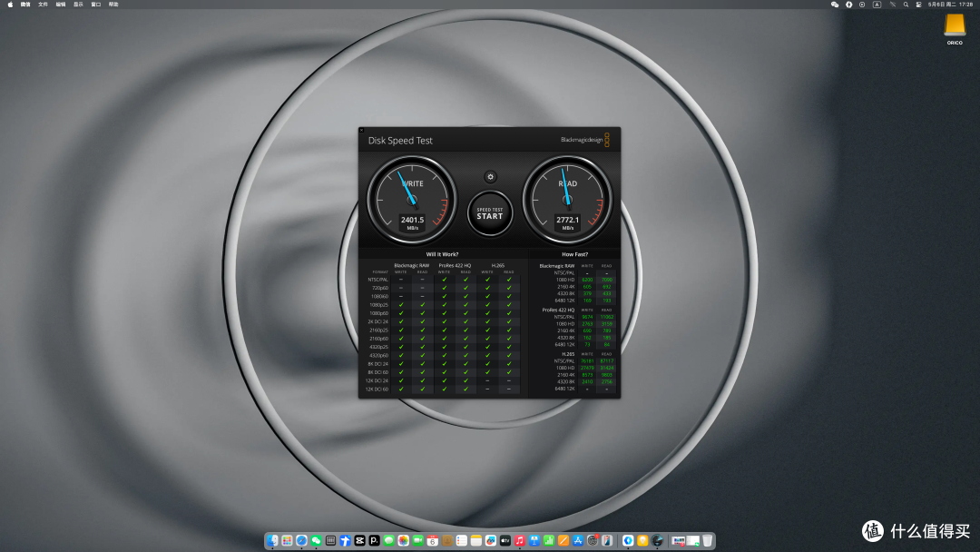The width and height of the screenshot is (980, 552).
Task: Click the 2772.1 read speed readout
Action: 567,220
